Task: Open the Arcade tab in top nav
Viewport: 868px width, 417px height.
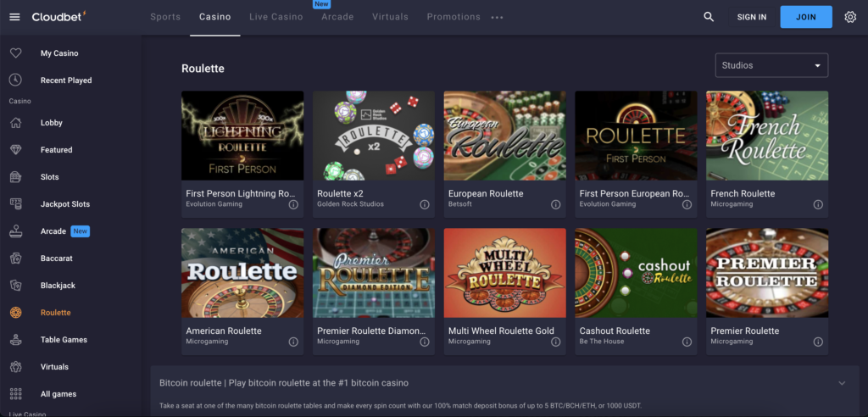Action: coord(337,17)
